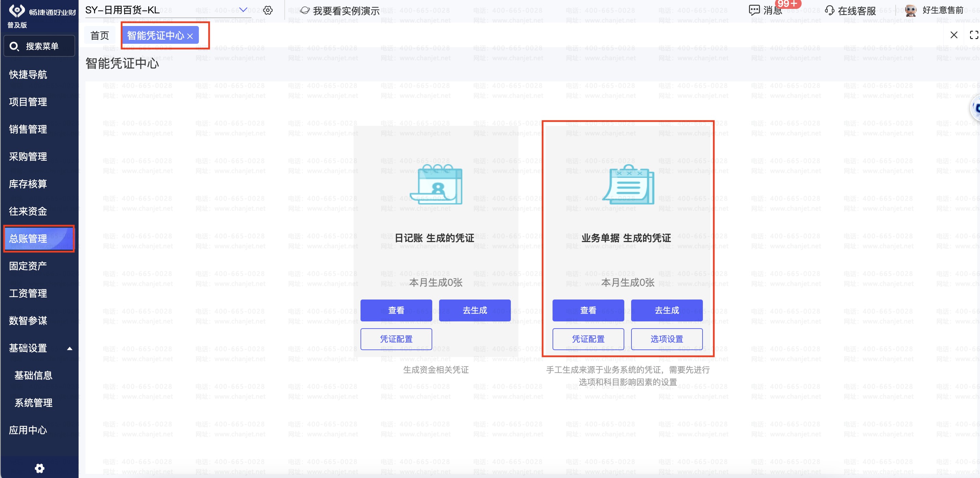Click the 生成资金相关凭证 description
Image resolution: width=980 pixels, height=478 pixels.
point(436,370)
